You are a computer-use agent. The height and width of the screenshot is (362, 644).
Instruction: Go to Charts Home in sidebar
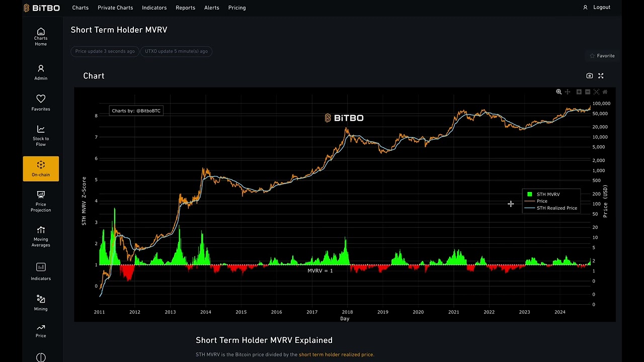(41, 37)
